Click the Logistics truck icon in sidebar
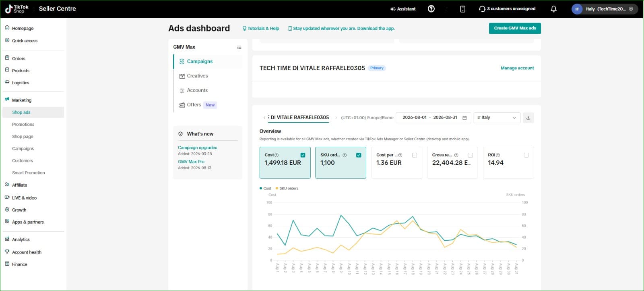Viewport: 644px width, 291px height. point(7,82)
